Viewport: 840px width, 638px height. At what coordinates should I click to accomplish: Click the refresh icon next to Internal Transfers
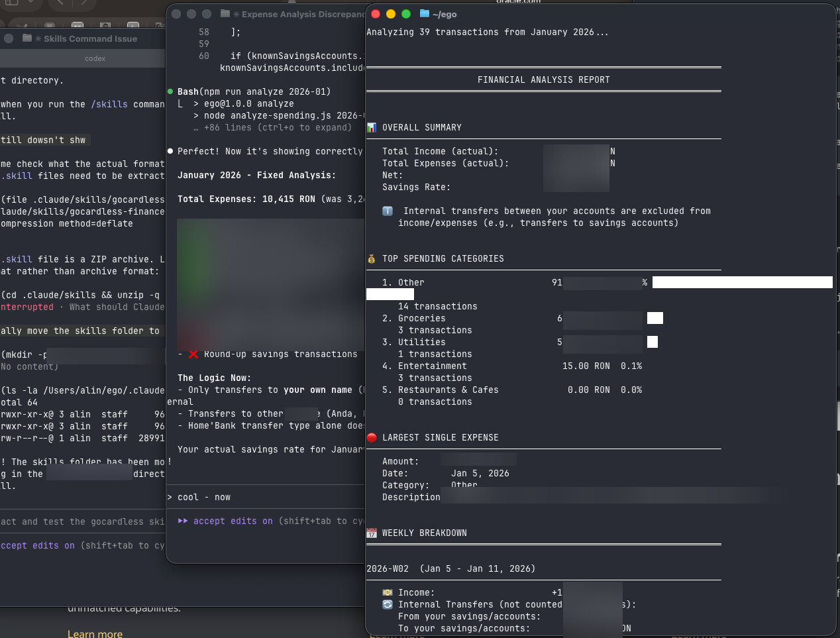point(388,604)
